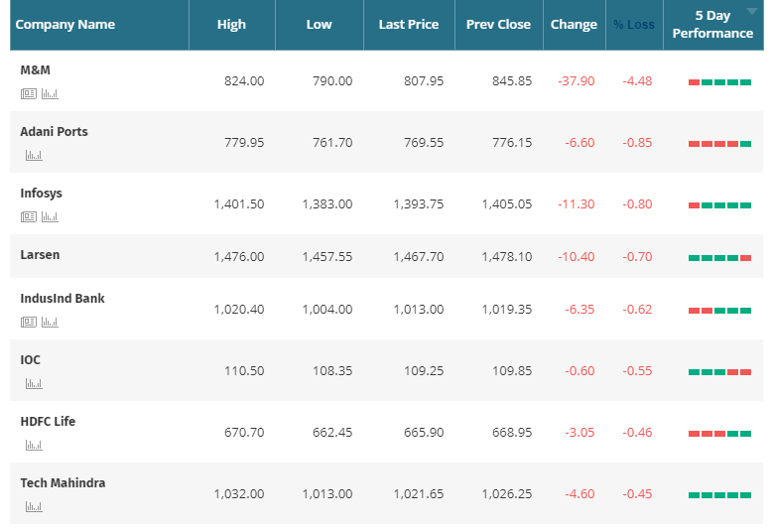Click the 5 Day Performance column header
Viewport: 773px width, 532px height.
pos(712,25)
